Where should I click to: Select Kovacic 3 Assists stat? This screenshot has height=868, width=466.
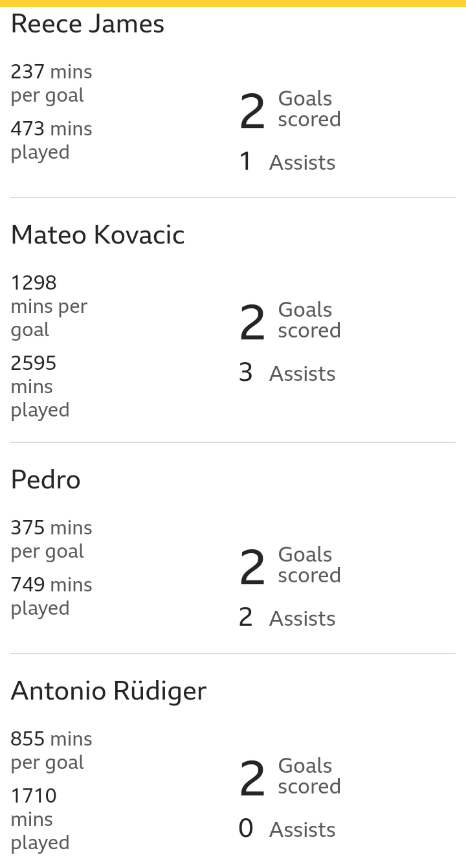tap(287, 373)
